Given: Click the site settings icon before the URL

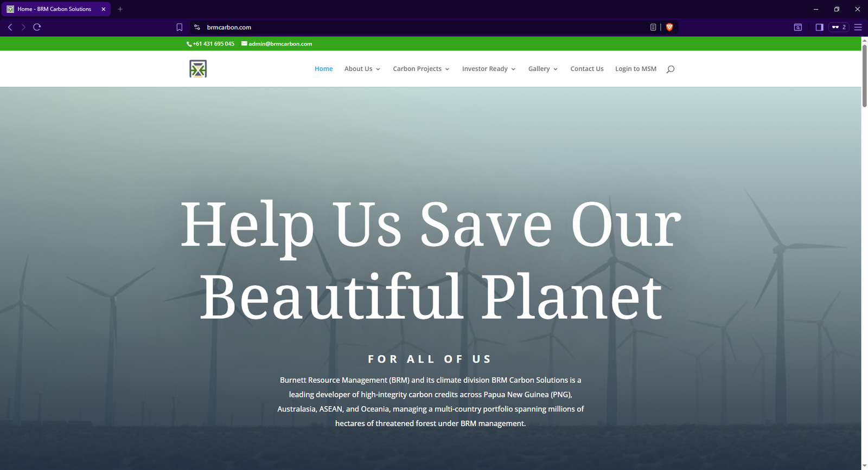Looking at the screenshot, I should [197, 27].
